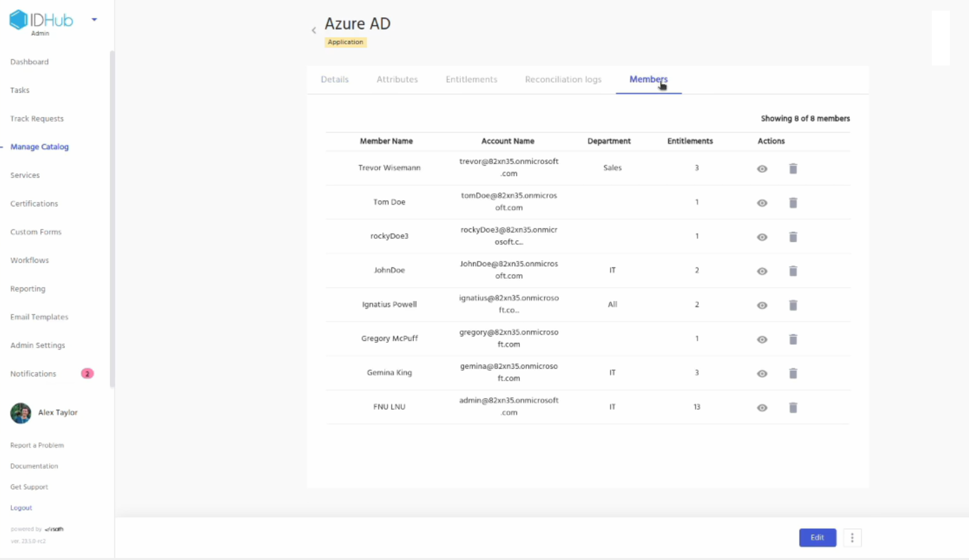
Task: Go back using chevron beside Azure AD
Action: 314,30
